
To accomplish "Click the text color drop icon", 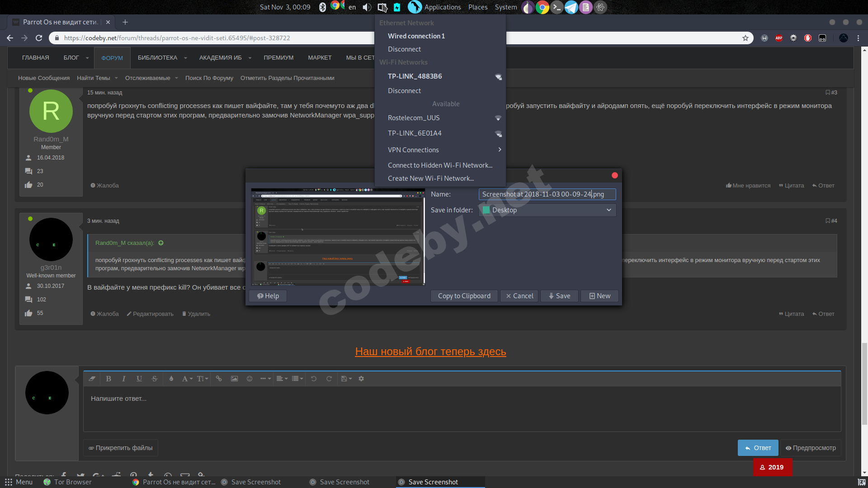I will [x=171, y=379].
